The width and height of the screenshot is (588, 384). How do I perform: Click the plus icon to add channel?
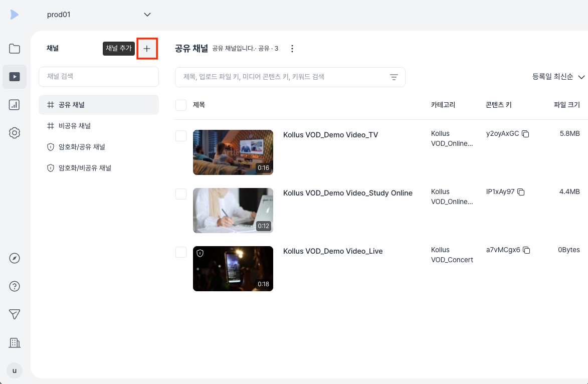click(x=147, y=48)
